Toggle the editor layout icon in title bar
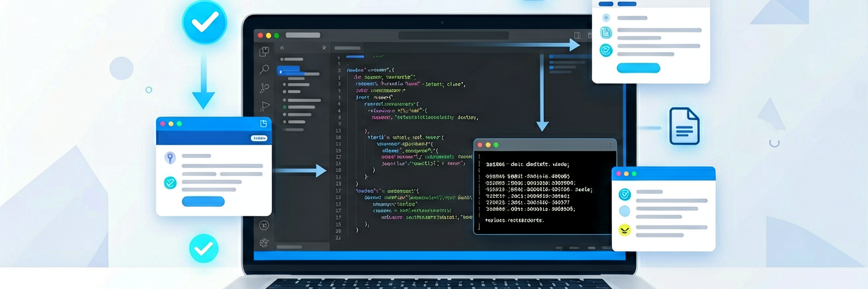Image resolution: width=868 pixels, height=289 pixels. [x=578, y=36]
